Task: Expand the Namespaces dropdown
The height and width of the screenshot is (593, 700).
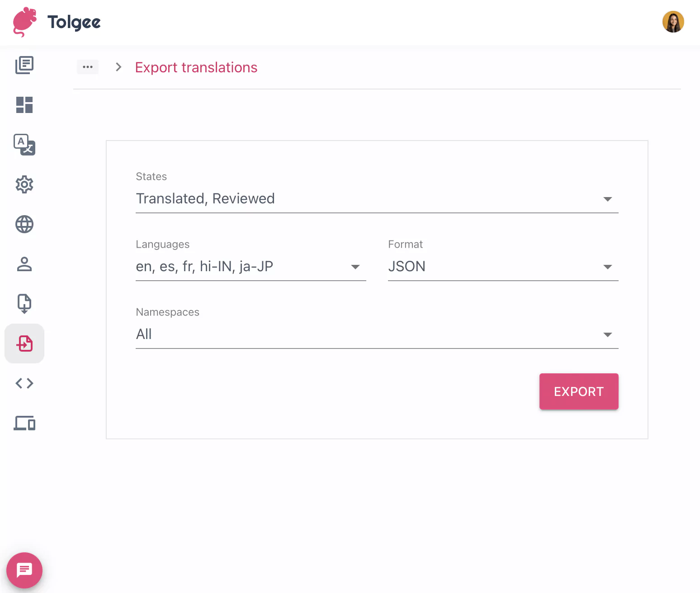Action: [608, 334]
